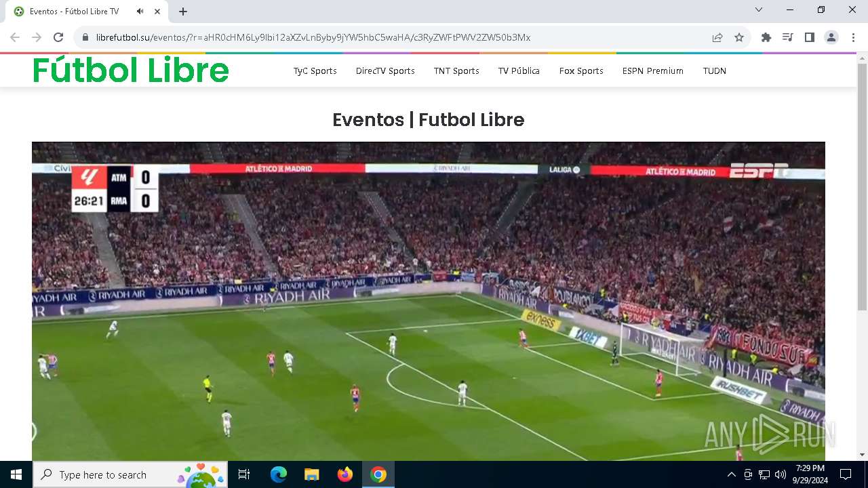This screenshot has height=488, width=868.
Task: Mute the tab audio speaker icon
Action: (140, 12)
